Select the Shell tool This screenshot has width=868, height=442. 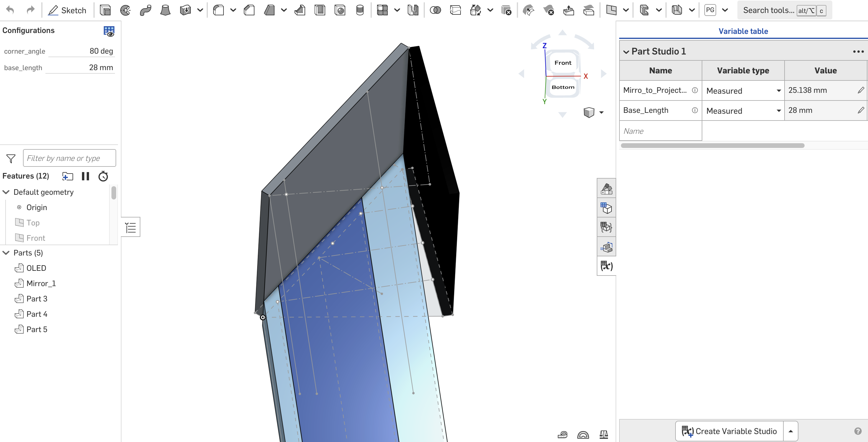coord(320,10)
